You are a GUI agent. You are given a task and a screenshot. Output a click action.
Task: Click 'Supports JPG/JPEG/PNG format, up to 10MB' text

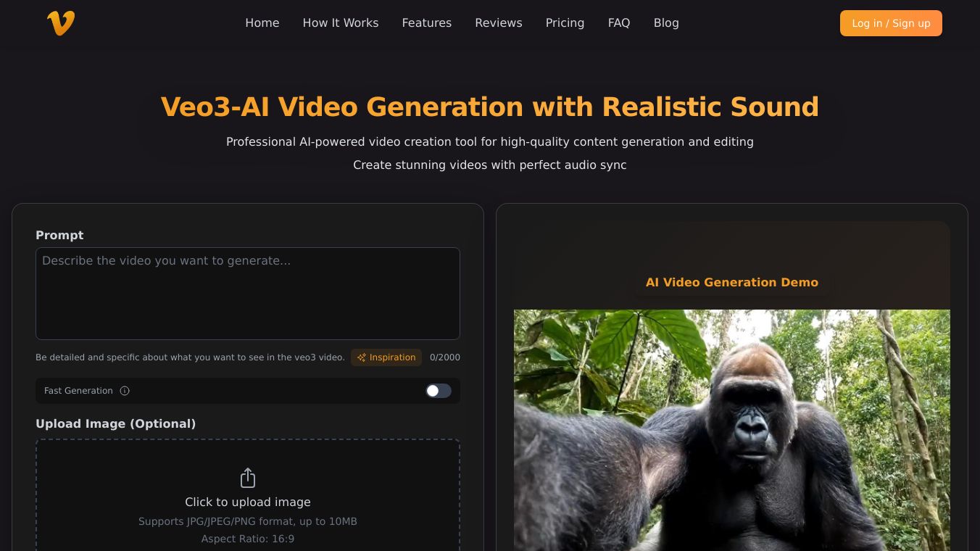(x=248, y=521)
